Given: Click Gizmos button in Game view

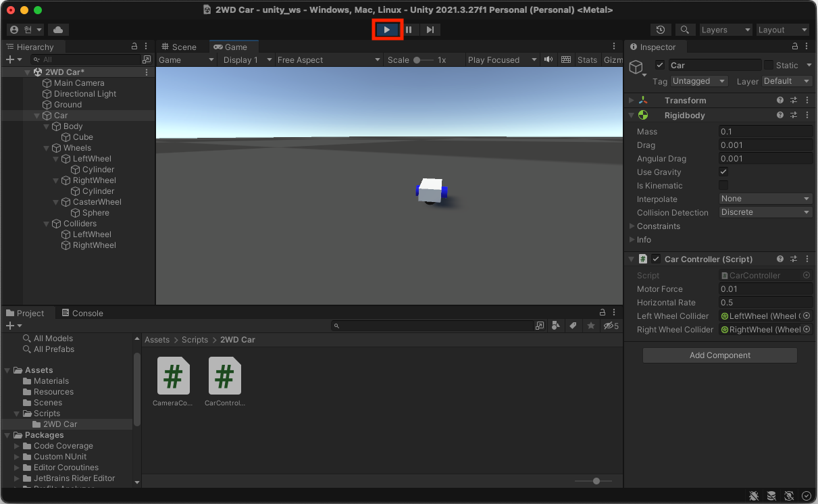Looking at the screenshot, I should click(613, 59).
